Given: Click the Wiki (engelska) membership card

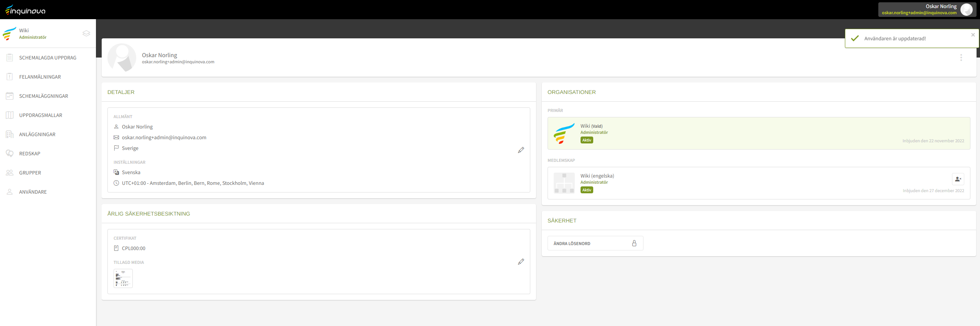Looking at the screenshot, I should pos(729,183).
